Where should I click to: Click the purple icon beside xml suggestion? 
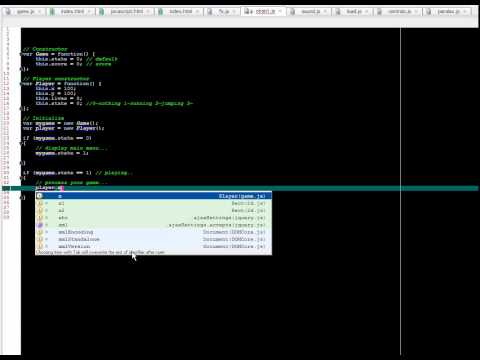coord(40,225)
